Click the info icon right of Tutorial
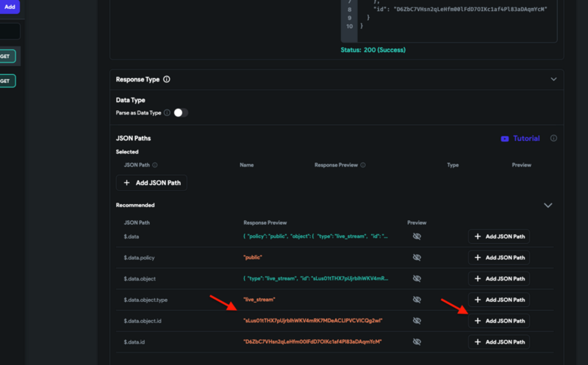The height and width of the screenshot is (365, 588). [x=553, y=138]
